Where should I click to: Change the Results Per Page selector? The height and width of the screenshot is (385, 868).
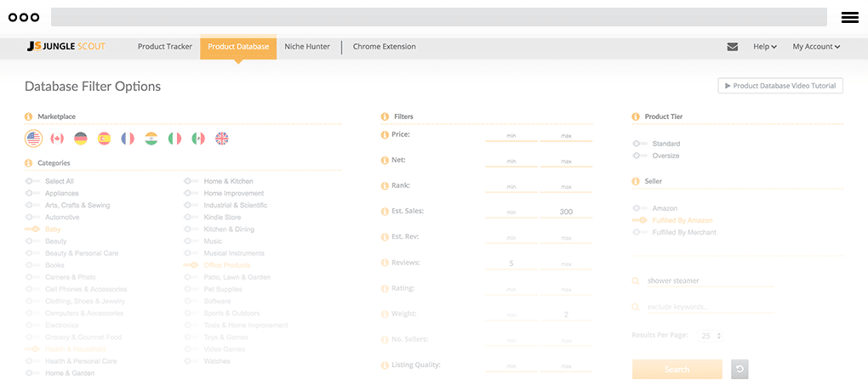tap(710, 337)
